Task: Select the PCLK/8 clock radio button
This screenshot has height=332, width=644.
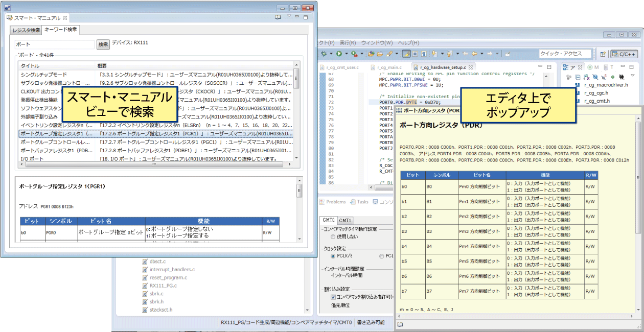Action: [333, 256]
